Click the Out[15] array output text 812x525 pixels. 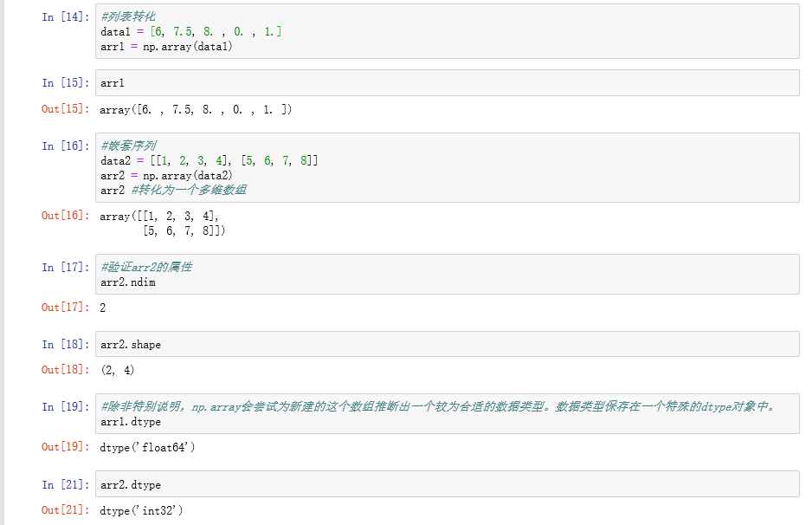pyautogui.click(x=196, y=110)
